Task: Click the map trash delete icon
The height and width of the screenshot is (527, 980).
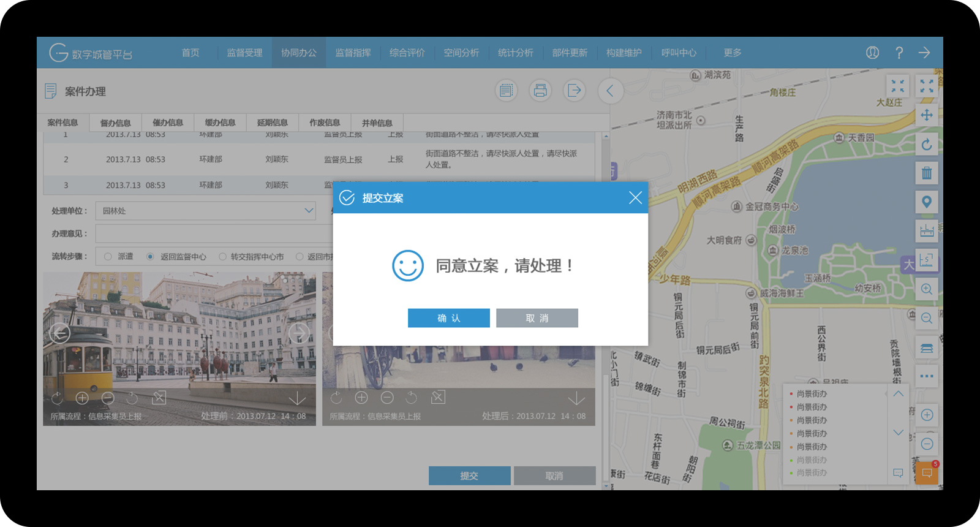Action: coord(927,173)
